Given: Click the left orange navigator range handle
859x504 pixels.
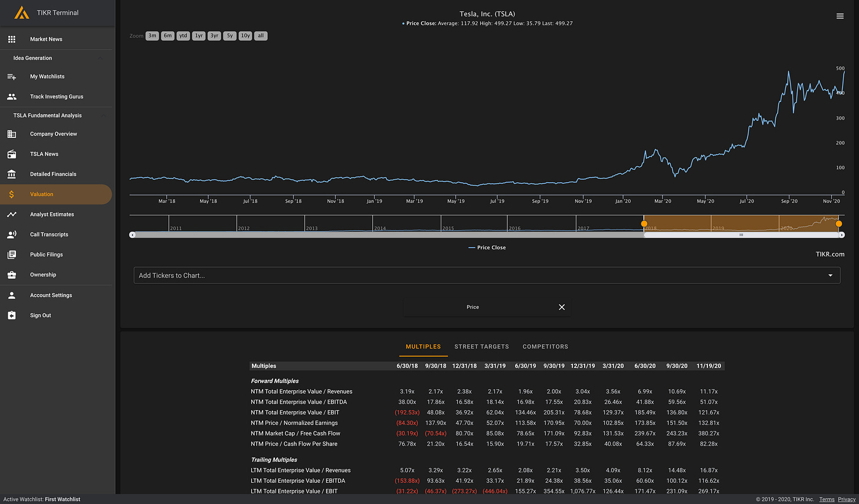Looking at the screenshot, I should (644, 224).
